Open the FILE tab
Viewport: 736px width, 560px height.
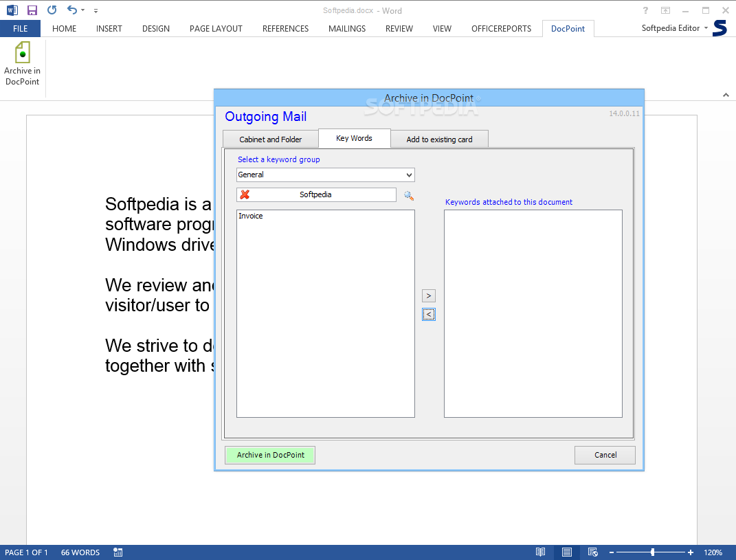tap(20, 29)
